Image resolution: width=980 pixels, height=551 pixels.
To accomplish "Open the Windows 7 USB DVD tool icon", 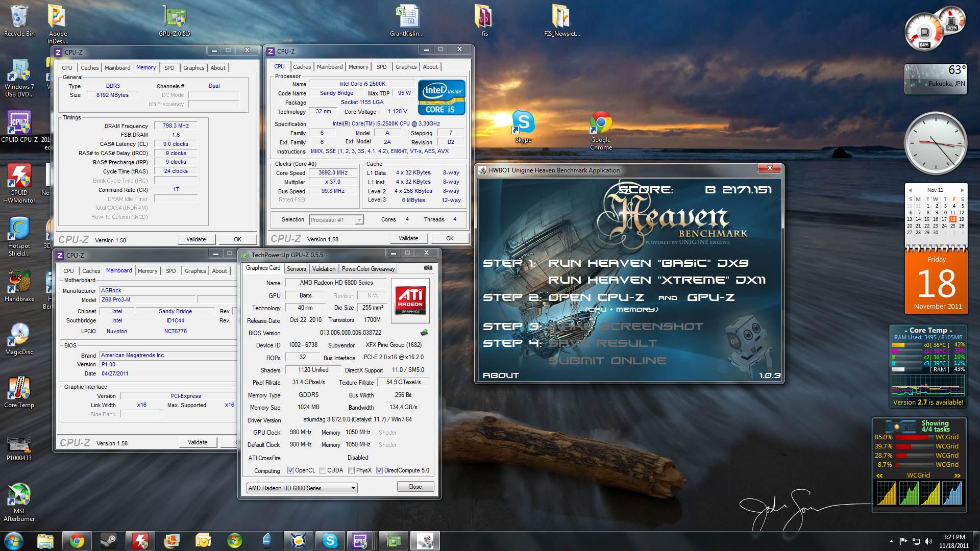I will click(19, 78).
